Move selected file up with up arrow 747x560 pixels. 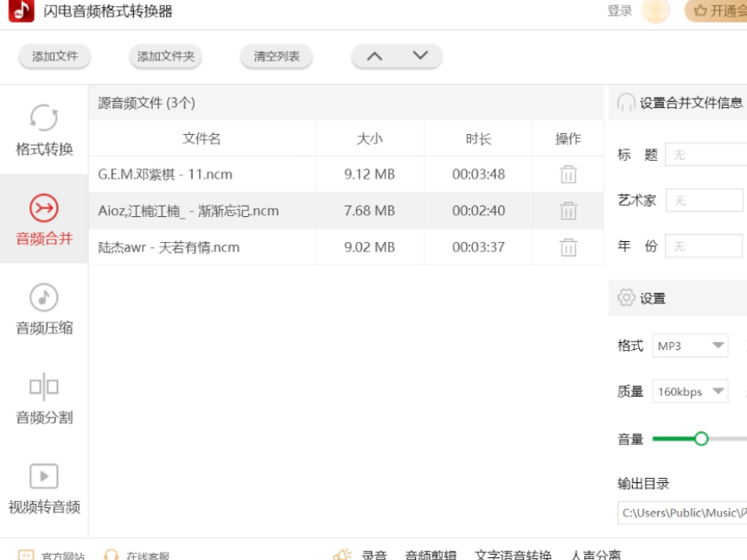pos(374,56)
